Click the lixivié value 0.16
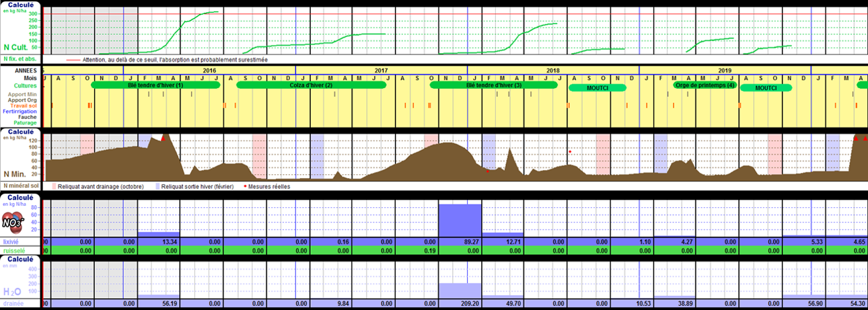The height and width of the screenshot is (310, 868). [345, 241]
